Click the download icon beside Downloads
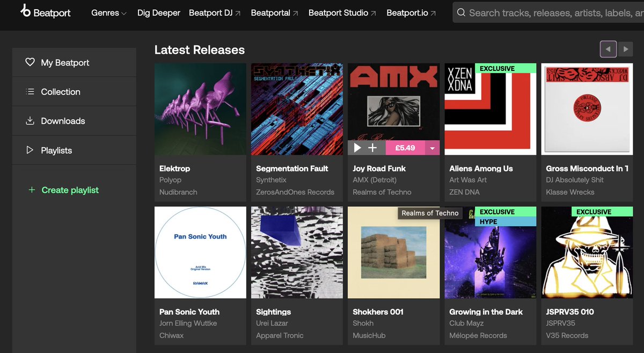This screenshot has height=353, width=644. (x=30, y=121)
